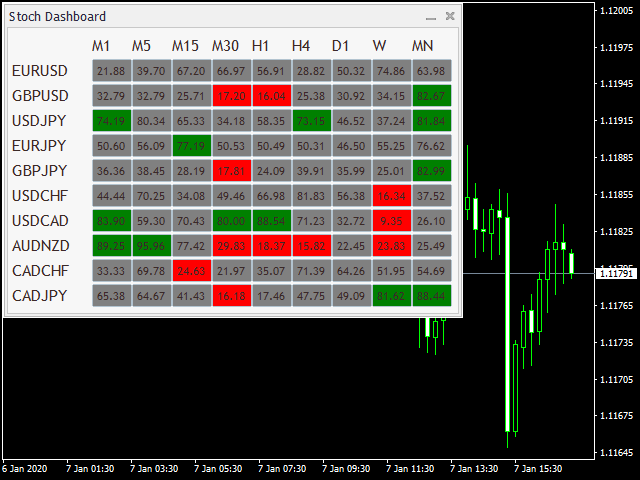The image size is (640, 480).
Task: Open green CADJPY weekly cell 81.62
Action: coord(391,296)
